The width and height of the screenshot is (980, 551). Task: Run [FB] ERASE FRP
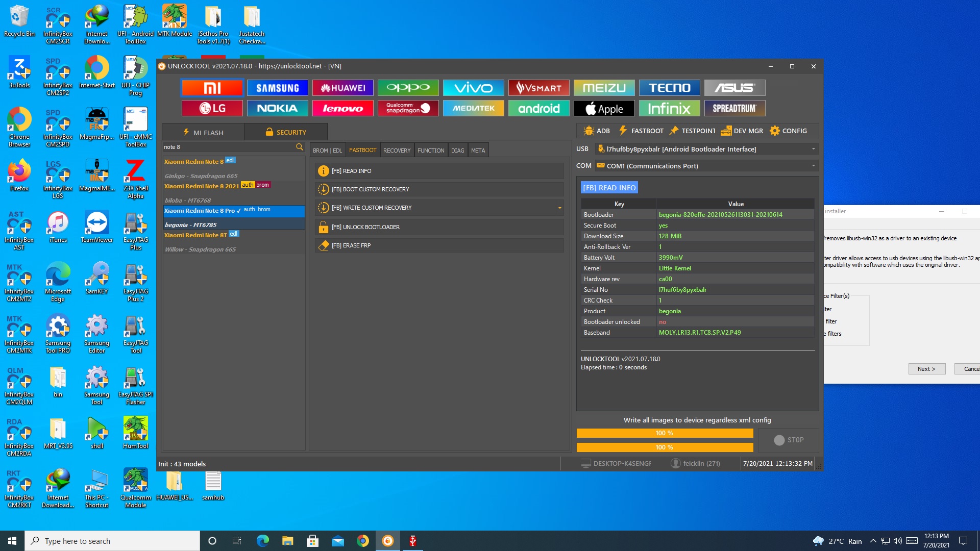[x=439, y=245]
